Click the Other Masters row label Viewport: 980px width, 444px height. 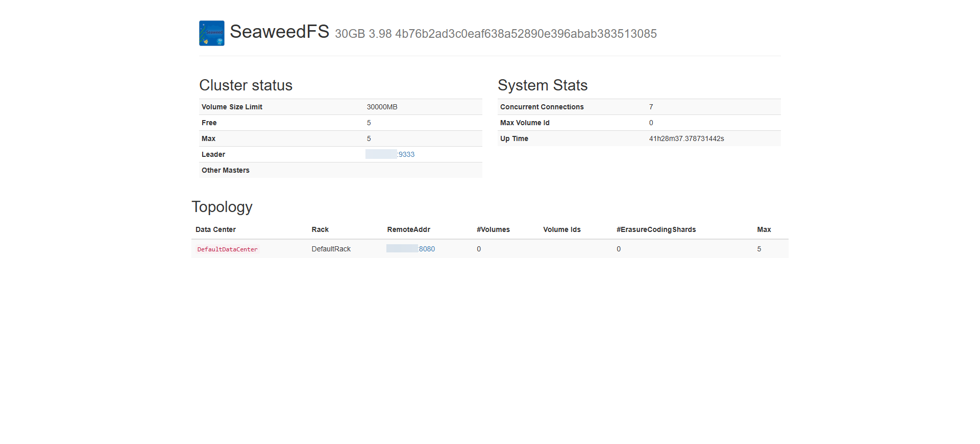tap(225, 170)
